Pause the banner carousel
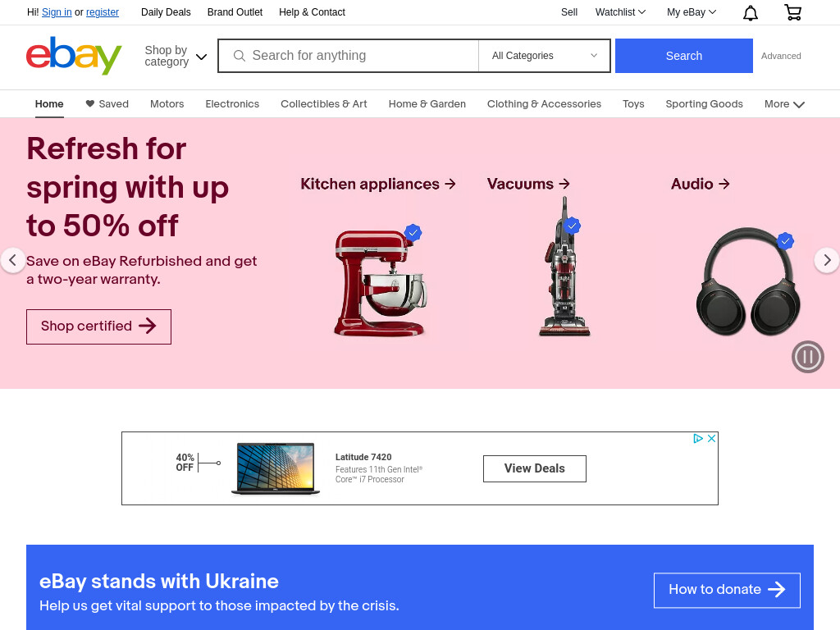Screen dimensions: 840x630 (807, 357)
